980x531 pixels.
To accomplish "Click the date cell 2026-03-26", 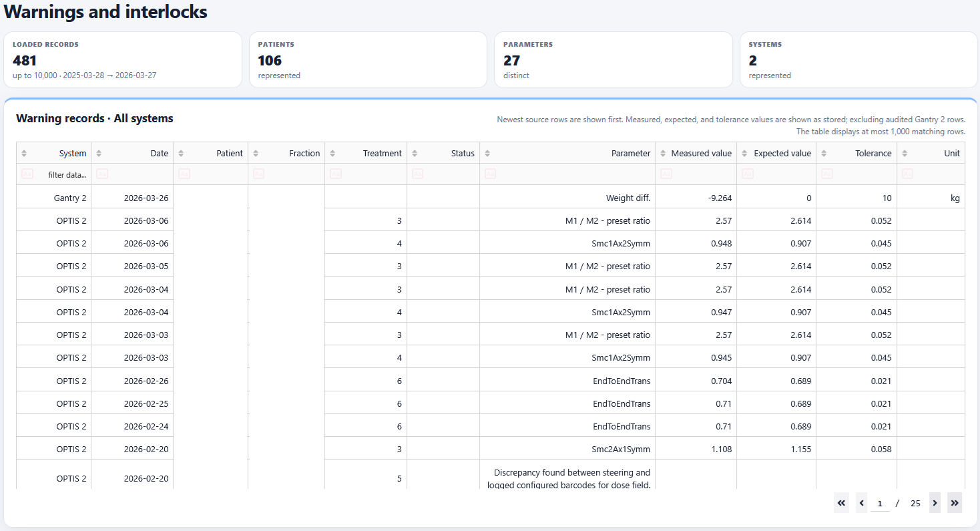I will coord(132,198).
